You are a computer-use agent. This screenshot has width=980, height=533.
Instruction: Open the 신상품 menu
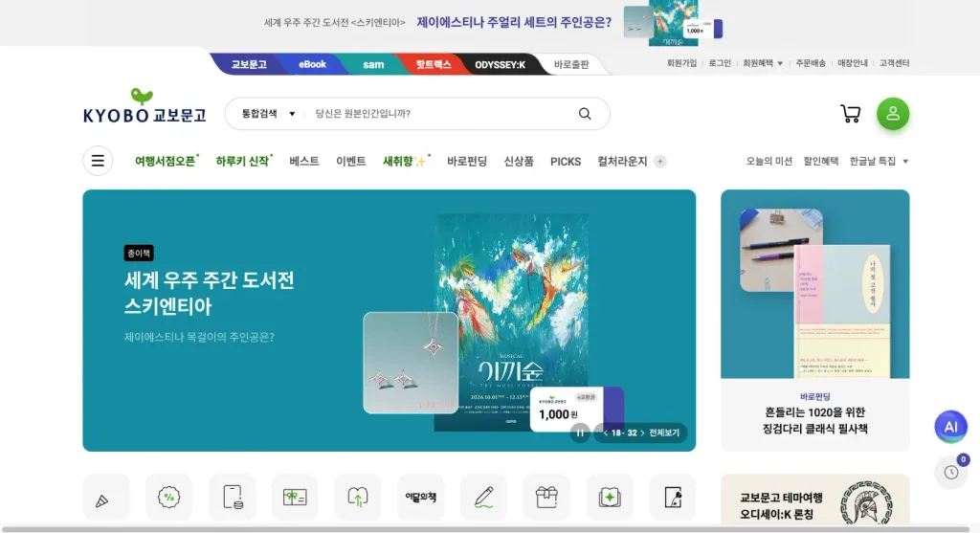(519, 161)
